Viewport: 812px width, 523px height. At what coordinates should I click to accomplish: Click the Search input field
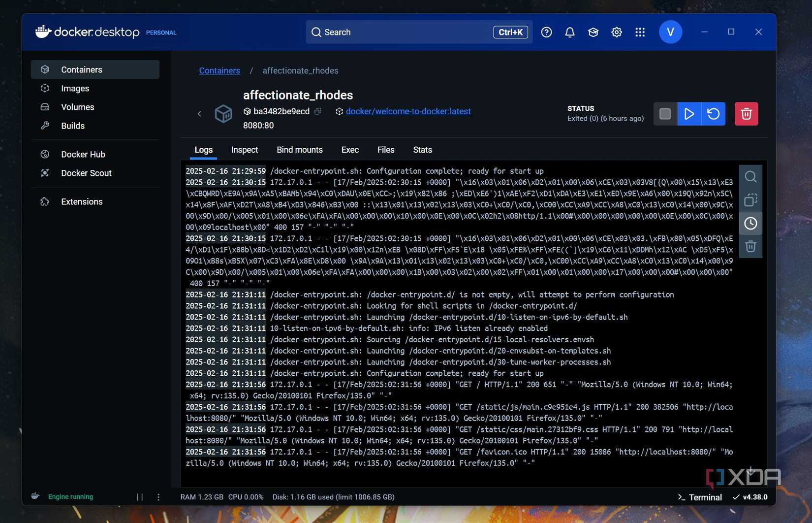coord(419,32)
